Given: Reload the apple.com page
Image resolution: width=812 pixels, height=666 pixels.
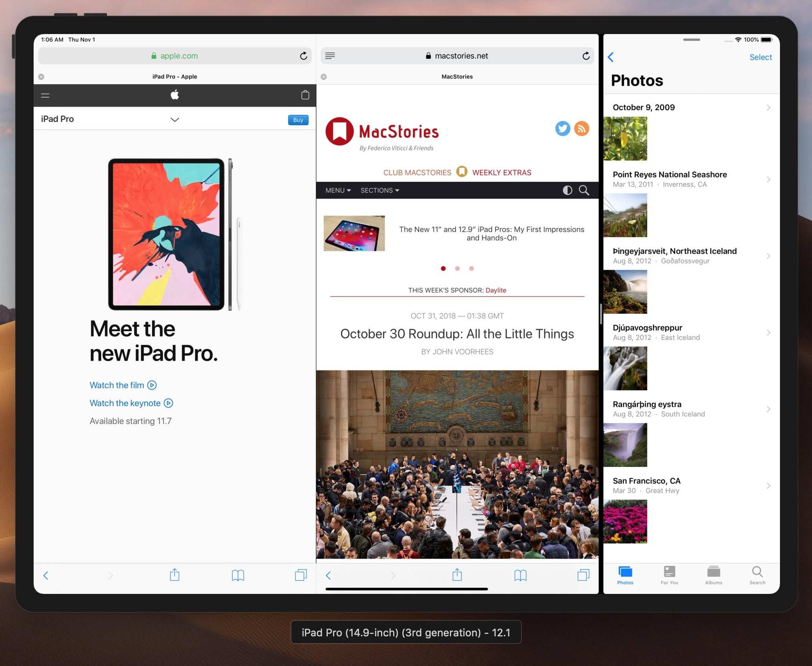Looking at the screenshot, I should (x=303, y=56).
